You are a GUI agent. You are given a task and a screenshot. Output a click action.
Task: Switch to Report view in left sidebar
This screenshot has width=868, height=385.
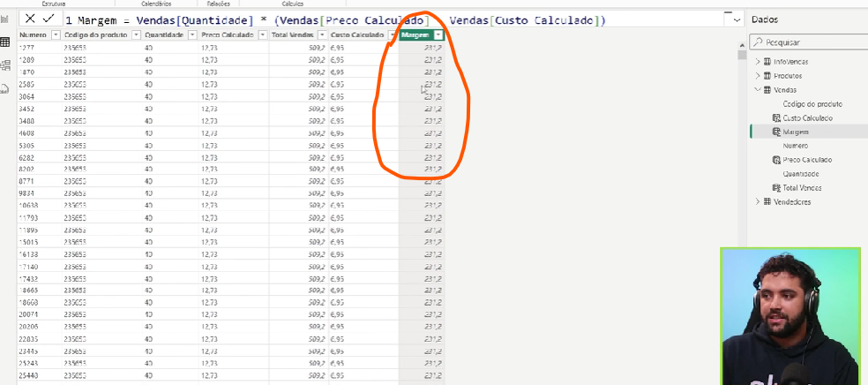5,20
